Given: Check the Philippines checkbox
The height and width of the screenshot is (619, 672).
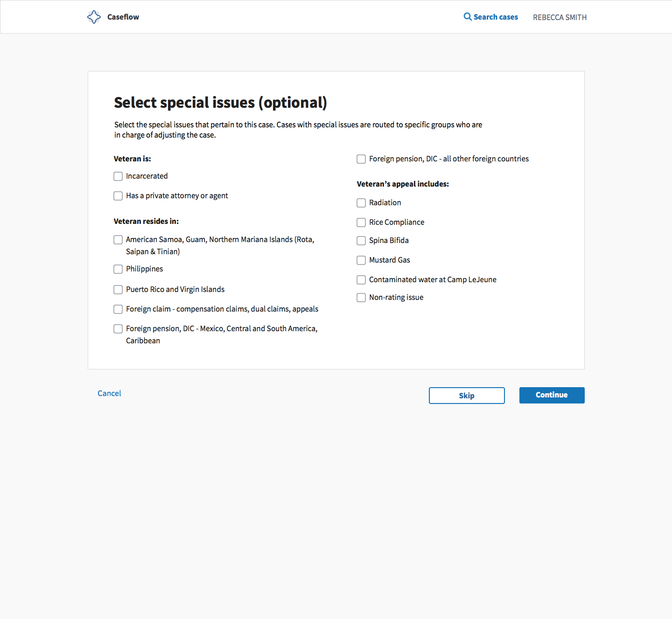Looking at the screenshot, I should pyautogui.click(x=118, y=269).
